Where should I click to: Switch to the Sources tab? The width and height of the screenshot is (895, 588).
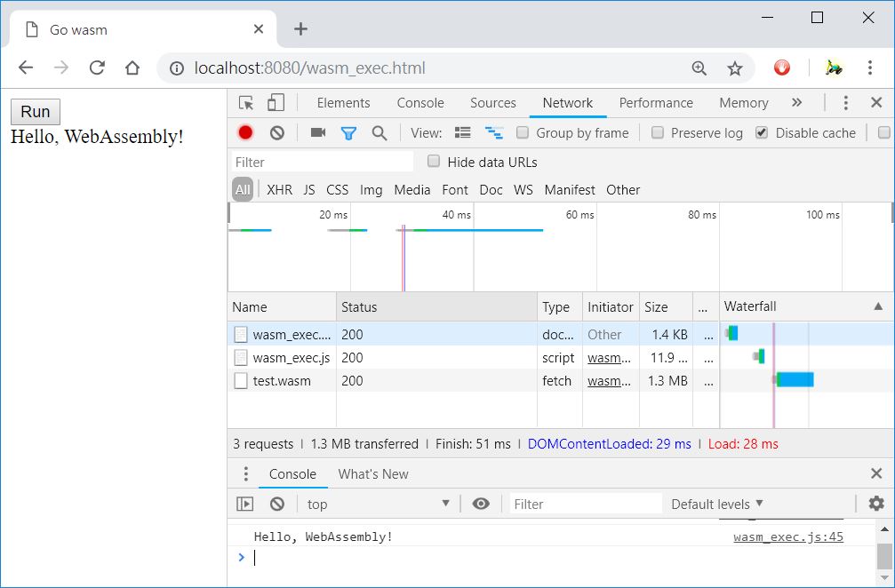(492, 103)
